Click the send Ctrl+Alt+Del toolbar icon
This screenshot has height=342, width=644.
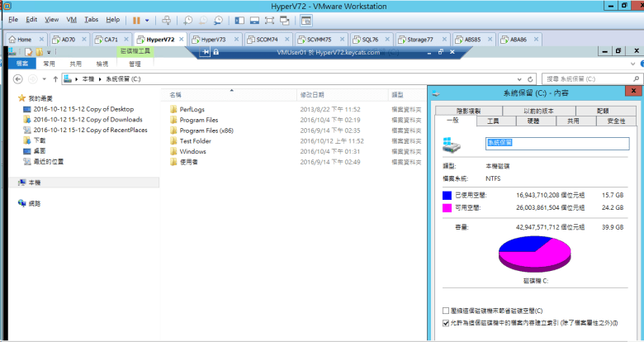[166, 19]
